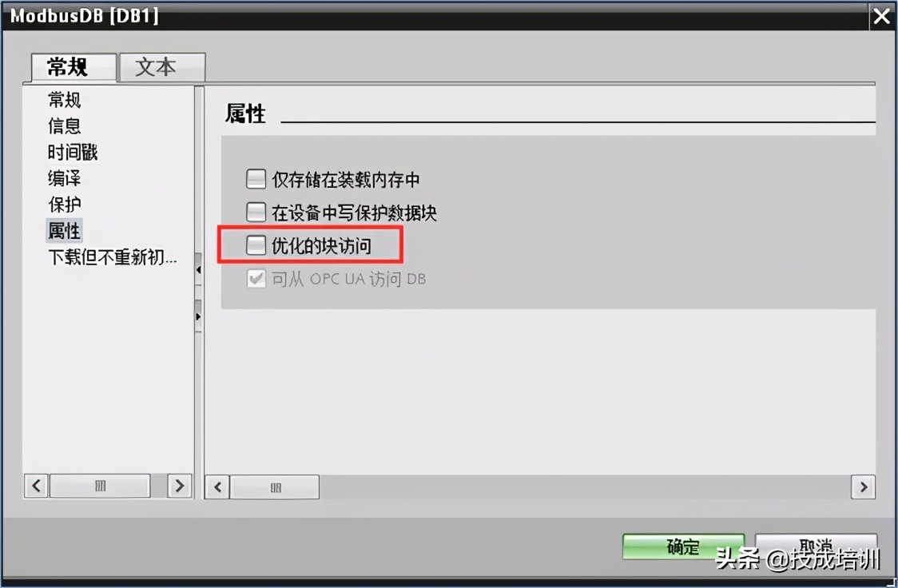Screen dimensions: 898x588
Task: Click the properties pane horizontal scrollbar thumb
Action: pyautogui.click(x=275, y=487)
